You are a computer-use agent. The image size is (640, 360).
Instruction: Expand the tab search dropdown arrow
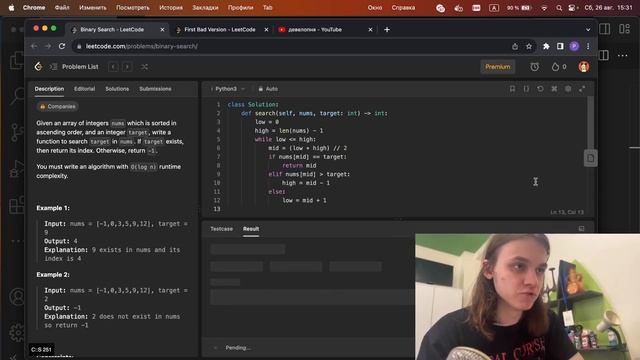[588, 30]
